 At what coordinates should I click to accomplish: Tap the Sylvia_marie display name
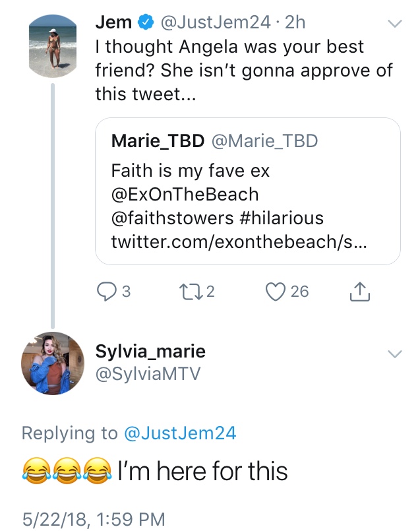point(150,352)
